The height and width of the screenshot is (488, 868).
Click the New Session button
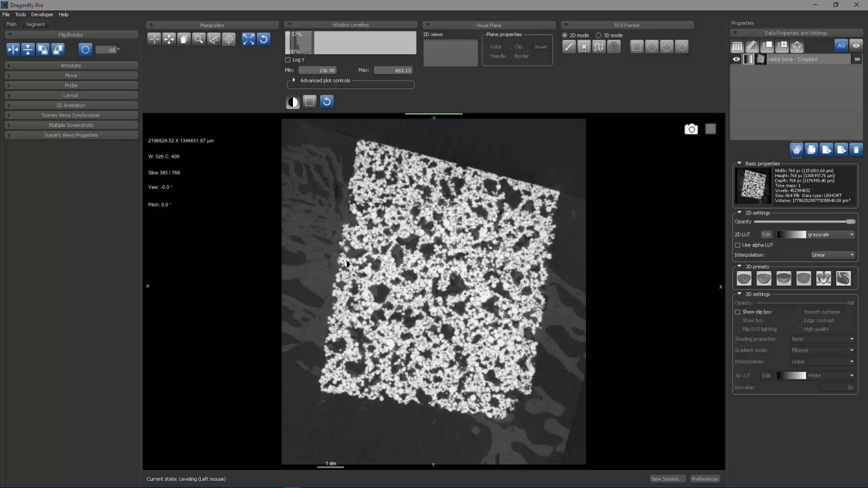tap(667, 479)
